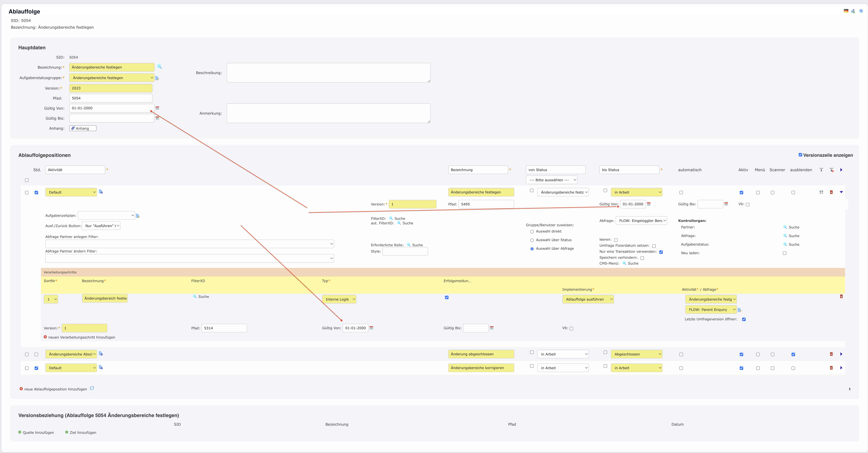Collapse the first position row with arrow
Image resolution: width=868 pixels, height=453 pixels.
click(841, 192)
